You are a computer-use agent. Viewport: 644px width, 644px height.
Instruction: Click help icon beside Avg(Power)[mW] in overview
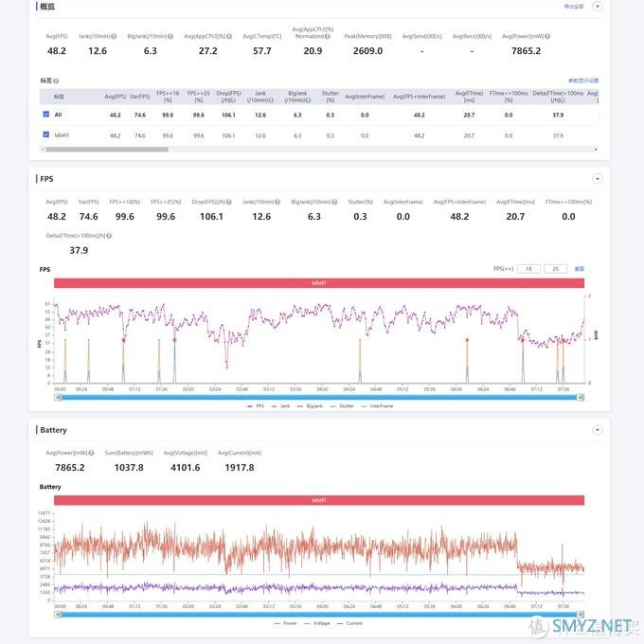547,37
